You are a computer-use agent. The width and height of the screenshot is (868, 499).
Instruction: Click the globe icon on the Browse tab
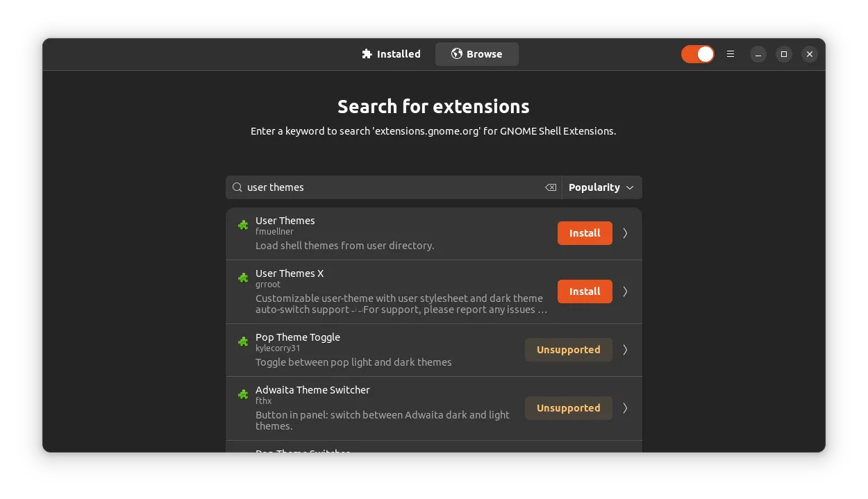(x=456, y=53)
